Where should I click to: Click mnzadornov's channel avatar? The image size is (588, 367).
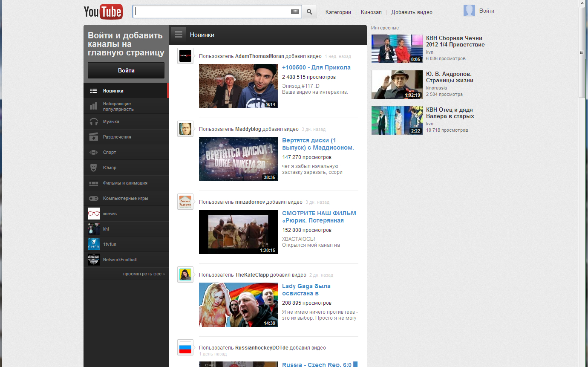pos(185,202)
